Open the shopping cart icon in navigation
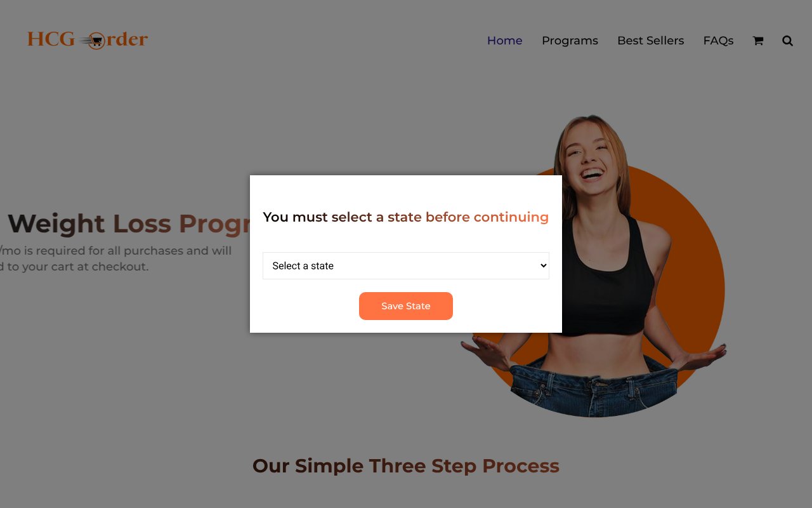Image resolution: width=812 pixels, height=508 pixels. [x=758, y=41]
